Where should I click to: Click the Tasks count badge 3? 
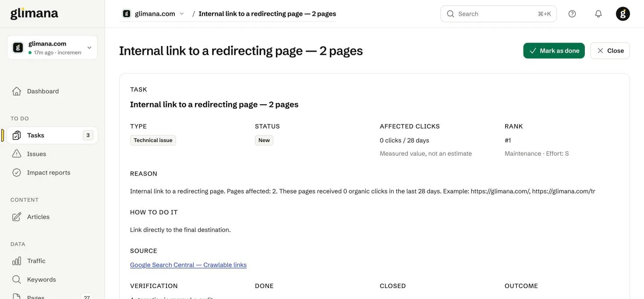[88, 135]
